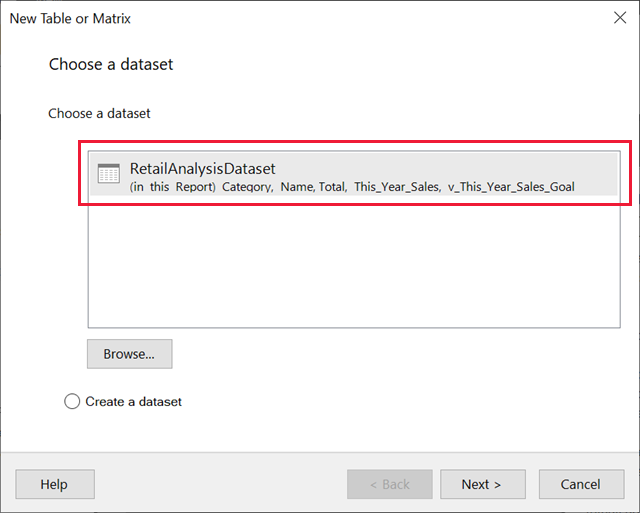Click the This_Year_Sales field name
The image size is (640, 513).
(x=397, y=187)
